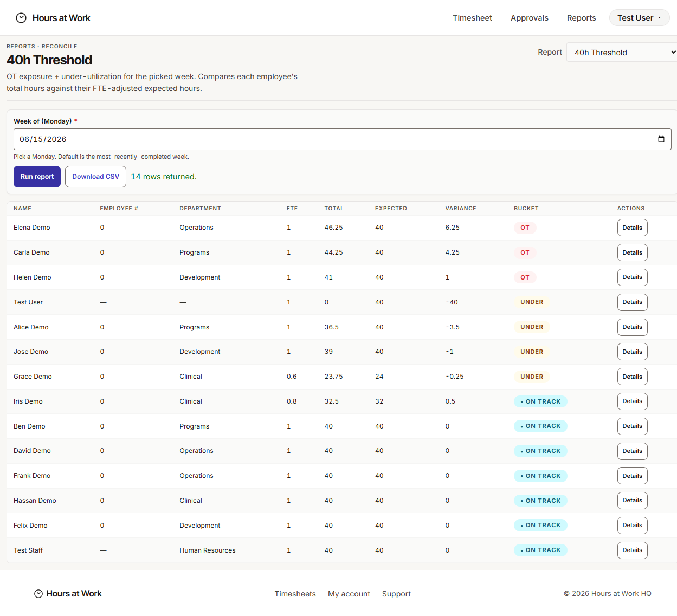The width and height of the screenshot is (677, 616).
Task: Open Details for Elena Demo
Action: (632, 228)
